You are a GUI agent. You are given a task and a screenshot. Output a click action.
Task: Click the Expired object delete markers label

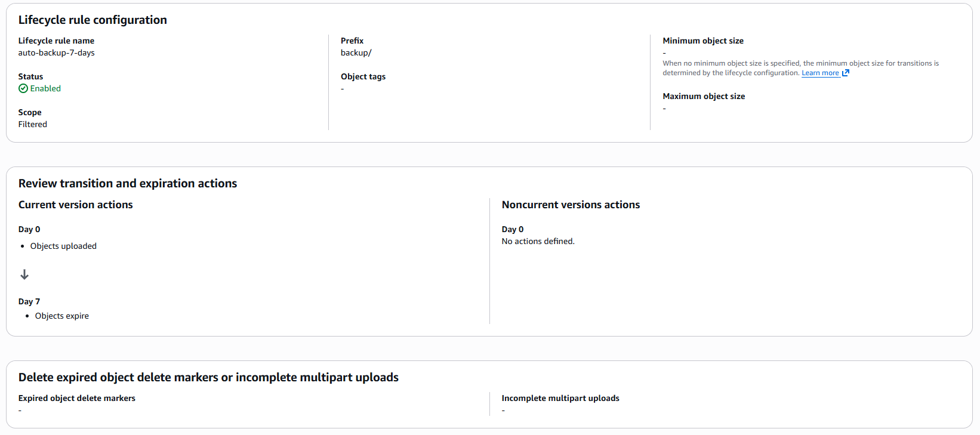click(76, 398)
